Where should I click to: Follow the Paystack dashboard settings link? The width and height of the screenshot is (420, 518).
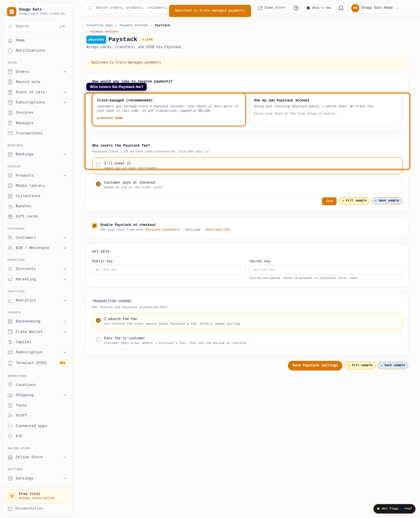pos(189,230)
